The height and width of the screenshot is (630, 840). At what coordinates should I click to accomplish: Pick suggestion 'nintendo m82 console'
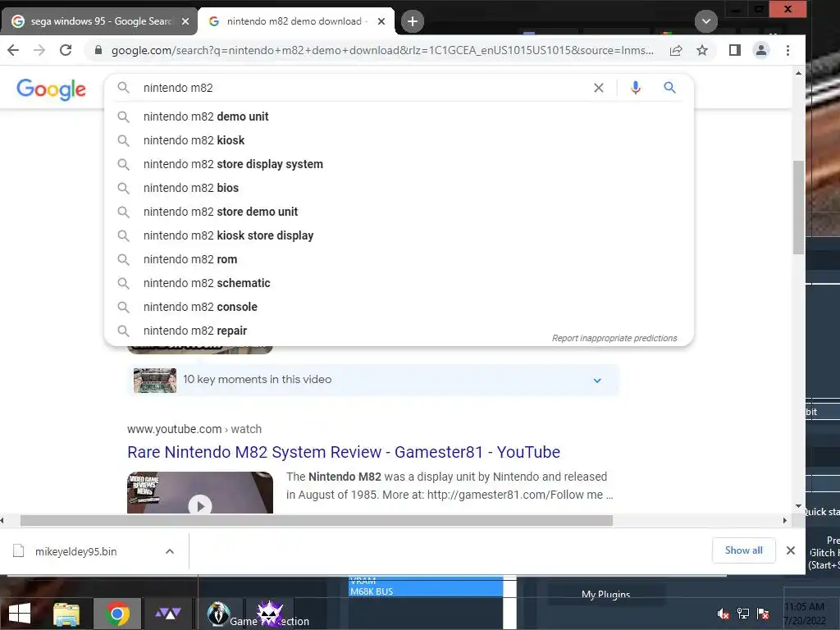pos(399,307)
